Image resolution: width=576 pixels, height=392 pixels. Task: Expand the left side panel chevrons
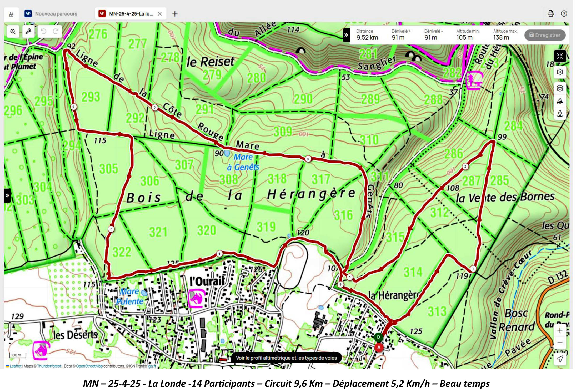(7, 195)
